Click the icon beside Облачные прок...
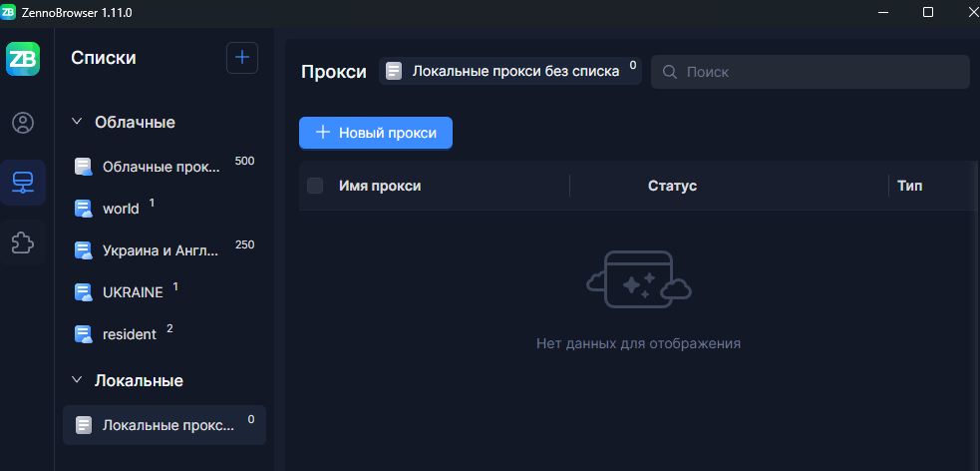The width and height of the screenshot is (980, 471). [x=83, y=167]
